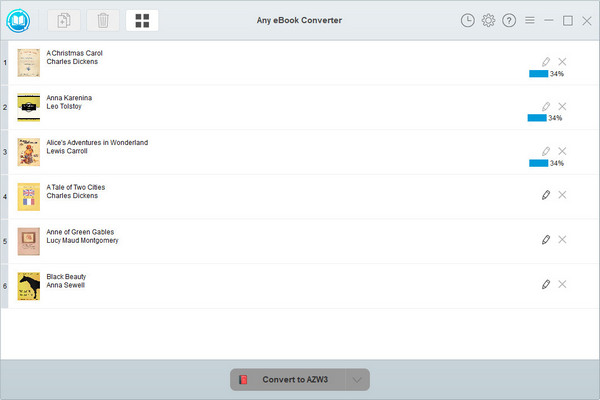
Task: Click the "Alice's Adventures in Wonderland" title
Action: 97,142
